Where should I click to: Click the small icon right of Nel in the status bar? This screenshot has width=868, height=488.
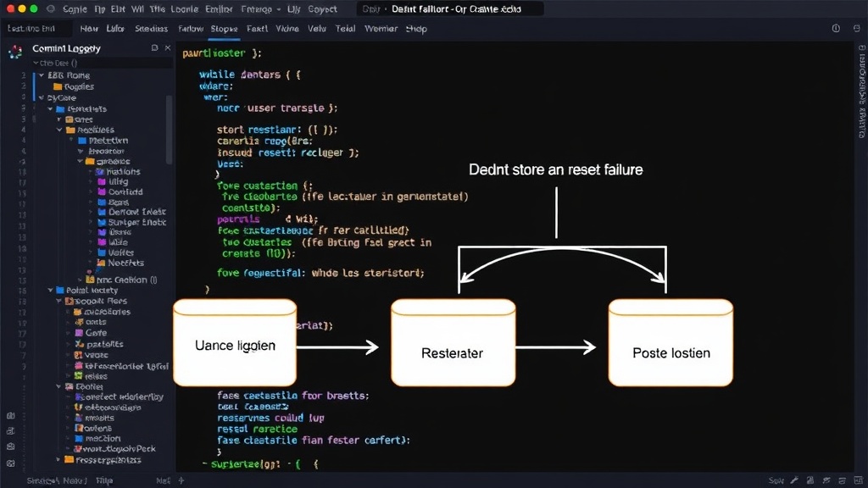[181, 480]
